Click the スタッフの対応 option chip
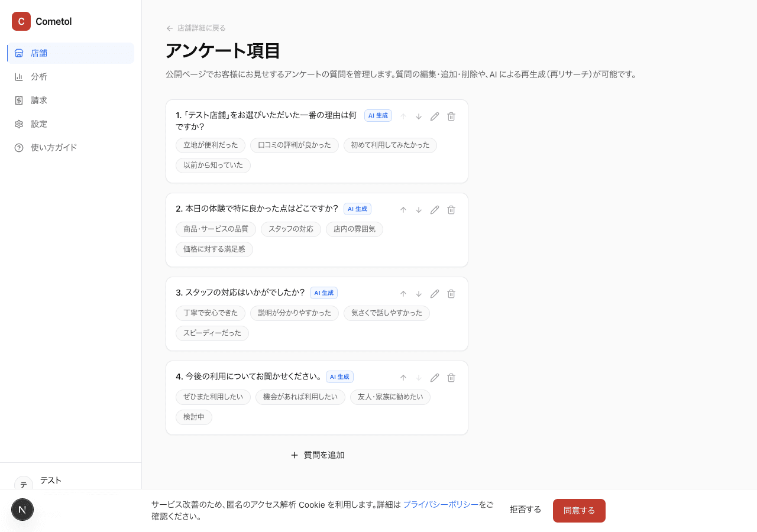757x532 pixels. tap(291, 229)
